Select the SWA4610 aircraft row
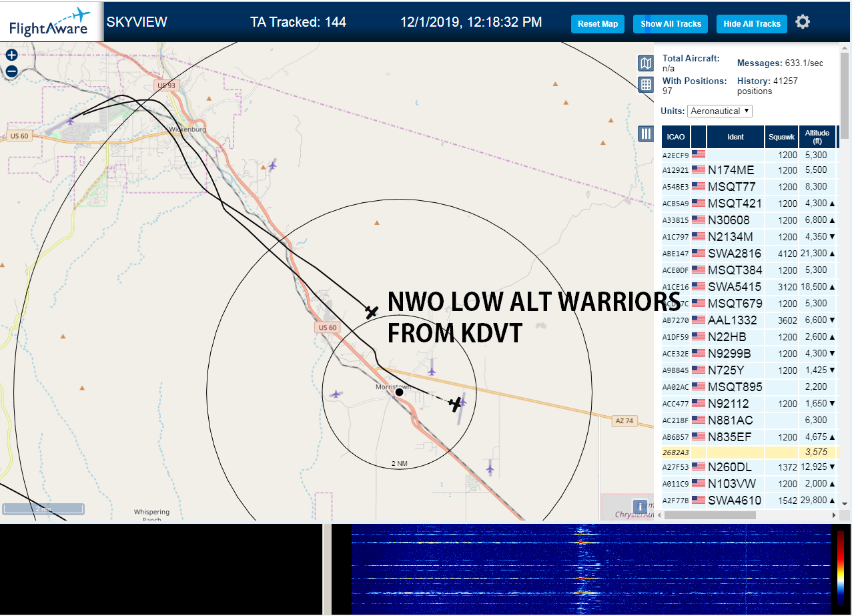852x616 pixels. [x=749, y=500]
